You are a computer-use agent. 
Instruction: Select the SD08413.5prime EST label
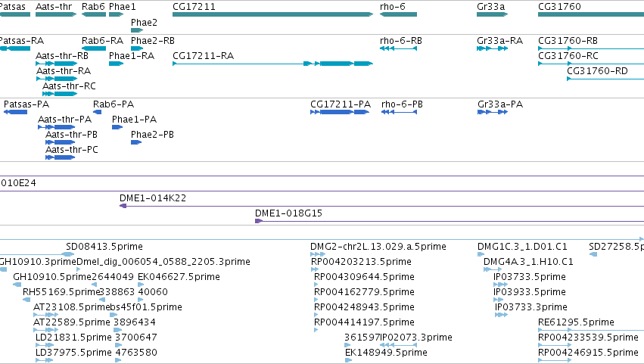104,247
